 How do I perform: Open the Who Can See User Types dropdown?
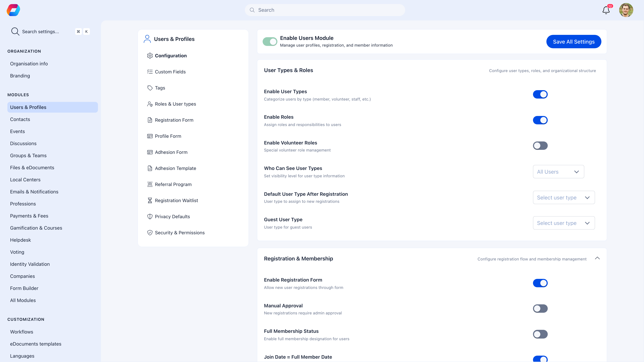[x=558, y=172]
